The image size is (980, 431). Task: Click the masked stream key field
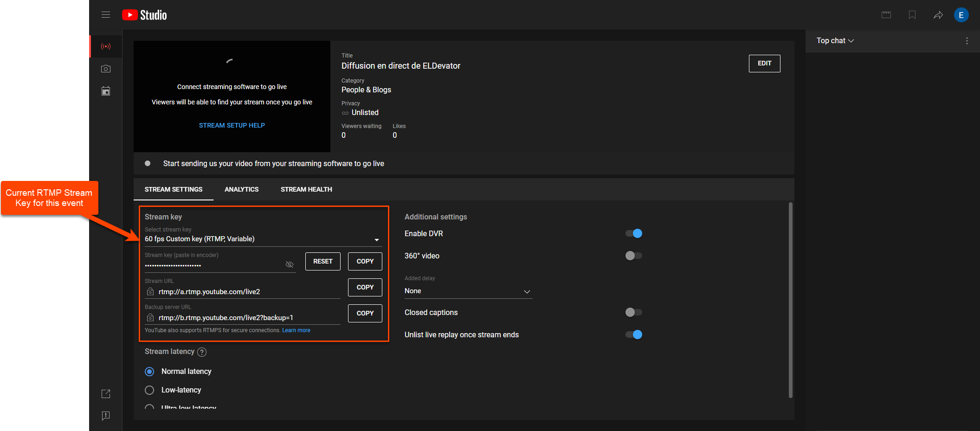[220, 265]
